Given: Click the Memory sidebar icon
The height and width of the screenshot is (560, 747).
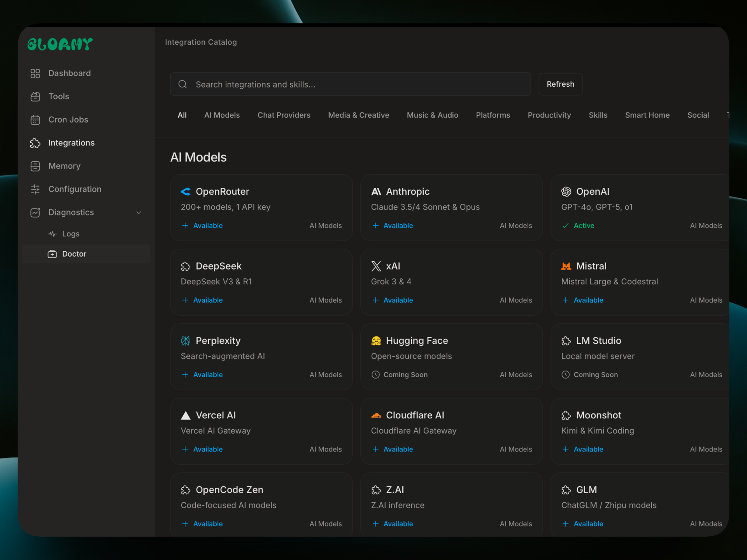Looking at the screenshot, I should tap(35, 166).
